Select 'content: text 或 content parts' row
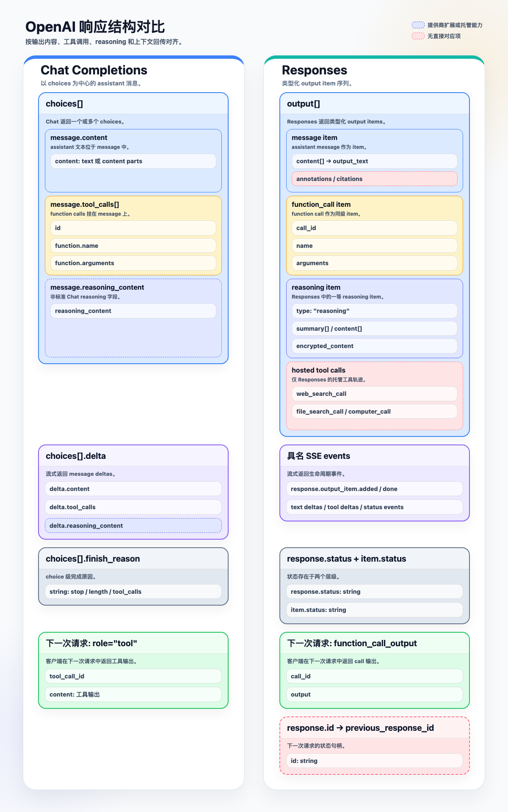This screenshot has width=508, height=812. coord(133,161)
